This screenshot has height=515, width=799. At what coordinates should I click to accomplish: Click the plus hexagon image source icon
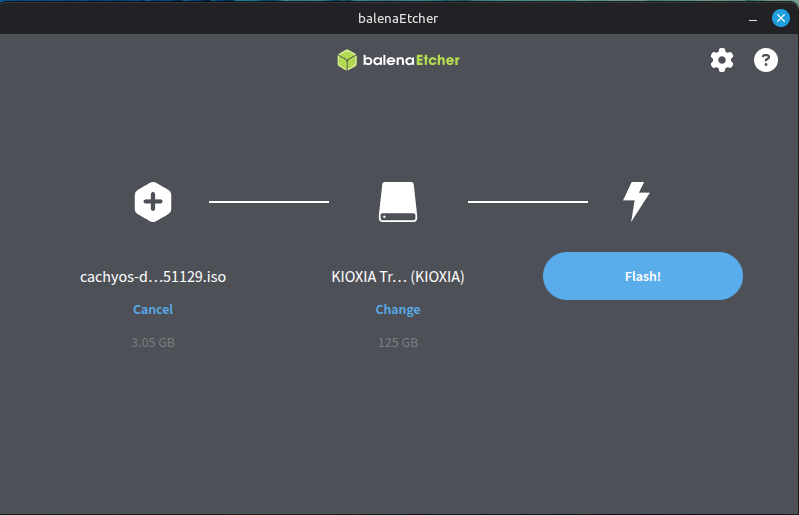(x=153, y=202)
